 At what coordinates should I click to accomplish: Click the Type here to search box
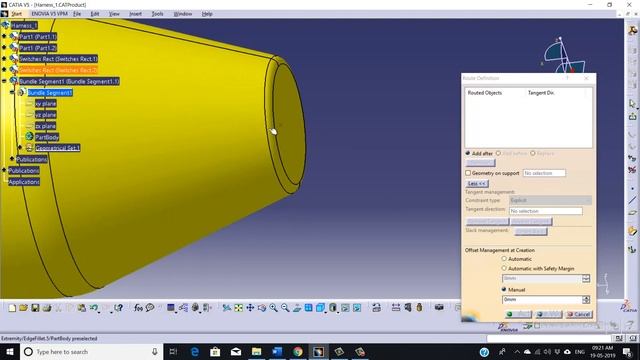pos(91,352)
